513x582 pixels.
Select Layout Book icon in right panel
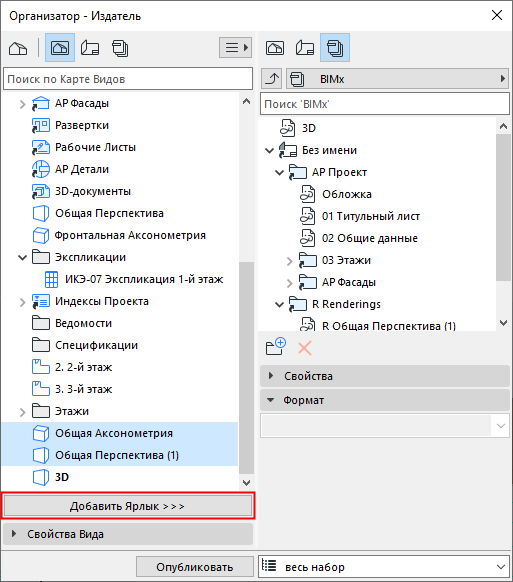tap(305, 48)
